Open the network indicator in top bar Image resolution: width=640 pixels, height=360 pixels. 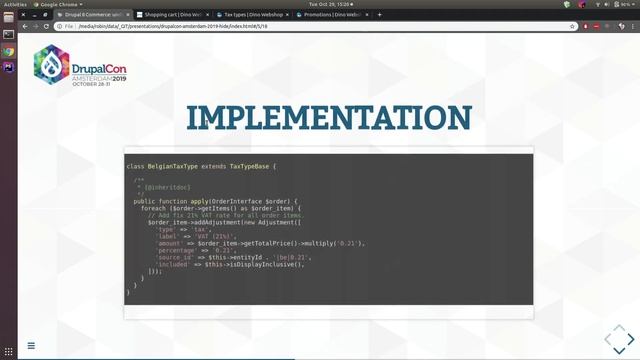click(x=598, y=4)
